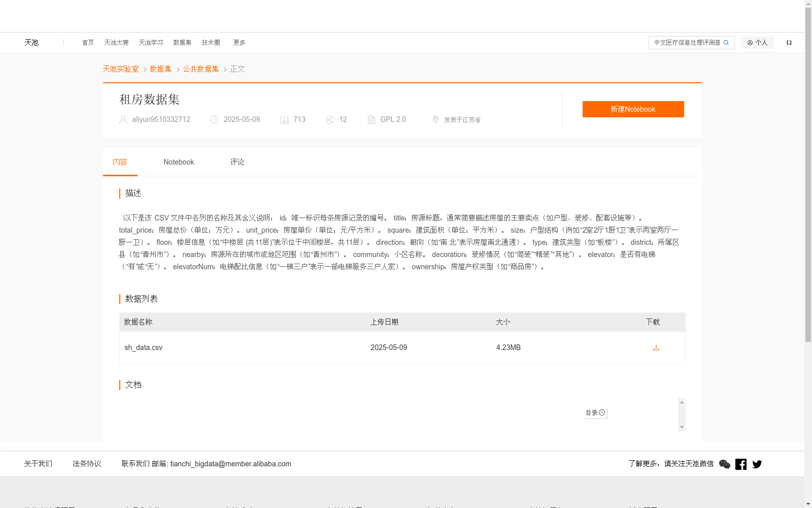Click the clock icon by date 2025-05-09

[x=215, y=120]
